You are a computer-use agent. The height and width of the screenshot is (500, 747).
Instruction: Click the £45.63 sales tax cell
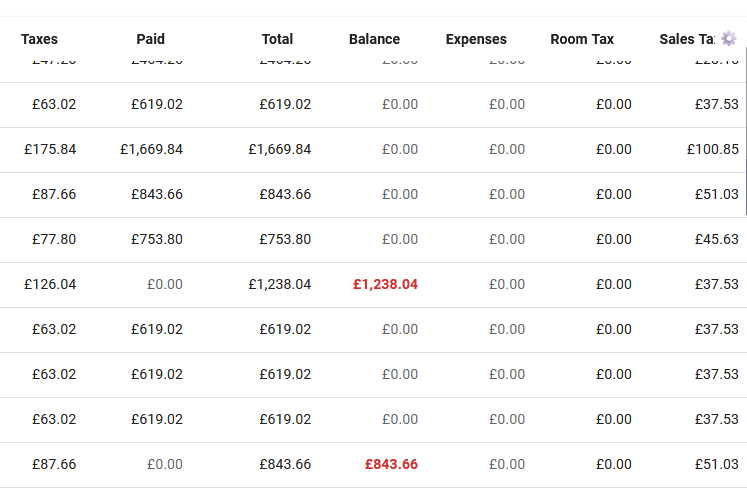coord(717,240)
